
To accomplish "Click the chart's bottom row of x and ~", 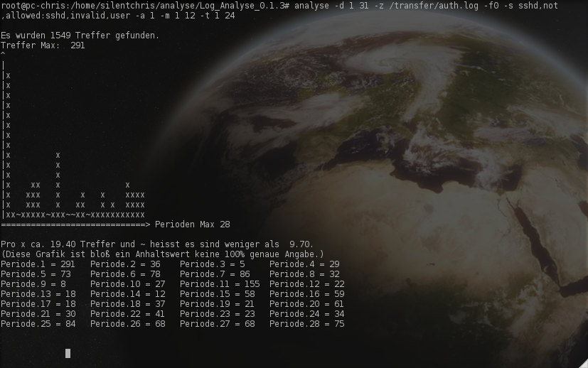I will (x=75, y=215).
